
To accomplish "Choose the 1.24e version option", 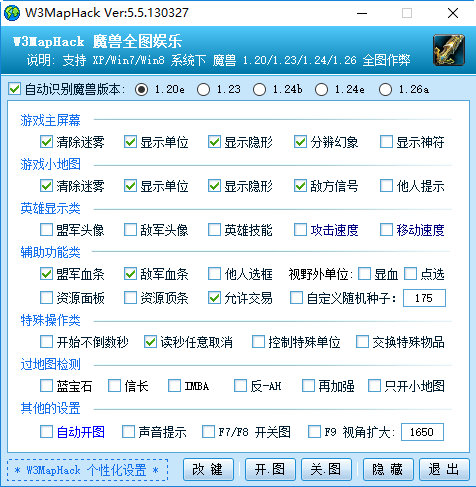I will (x=321, y=89).
